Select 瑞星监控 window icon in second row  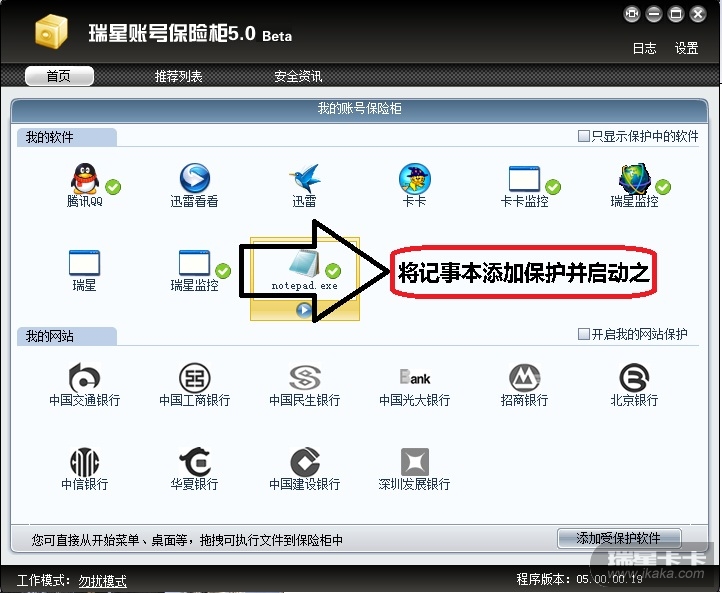click(194, 262)
